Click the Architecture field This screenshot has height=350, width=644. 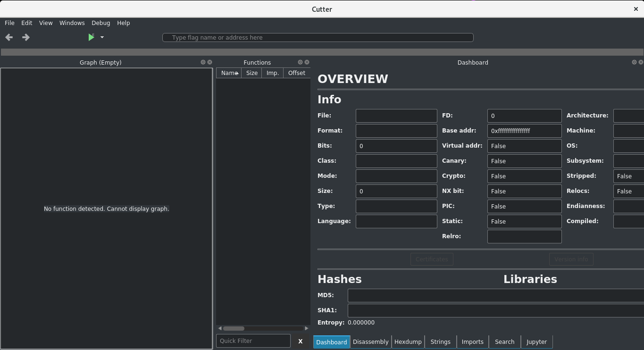[629, 116]
